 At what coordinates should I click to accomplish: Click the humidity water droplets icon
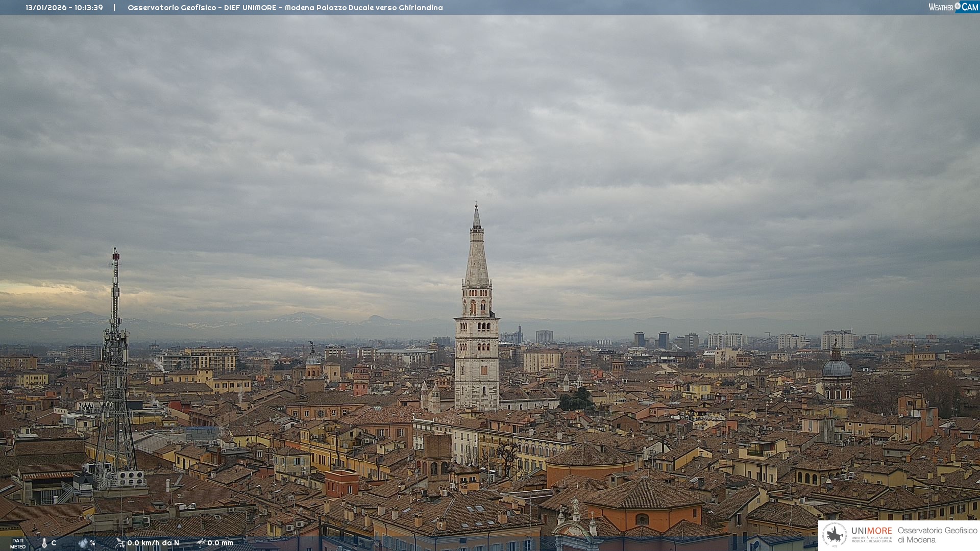click(x=83, y=543)
